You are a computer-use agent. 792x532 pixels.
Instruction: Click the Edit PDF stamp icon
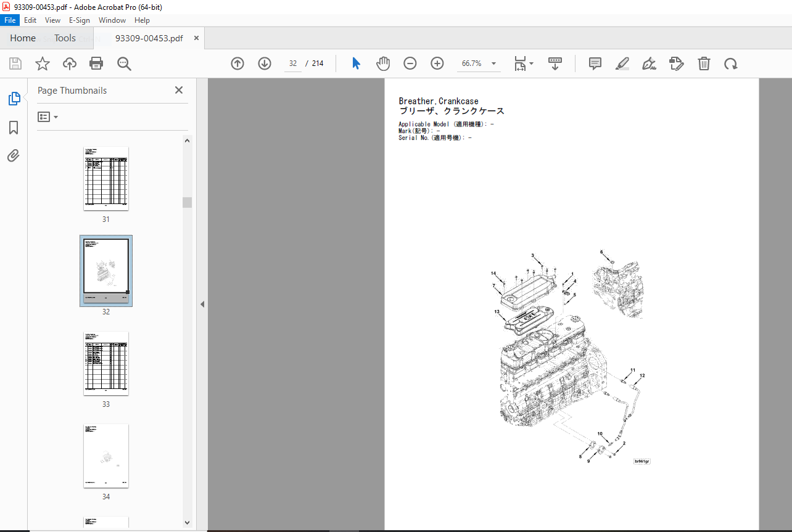[677, 63]
